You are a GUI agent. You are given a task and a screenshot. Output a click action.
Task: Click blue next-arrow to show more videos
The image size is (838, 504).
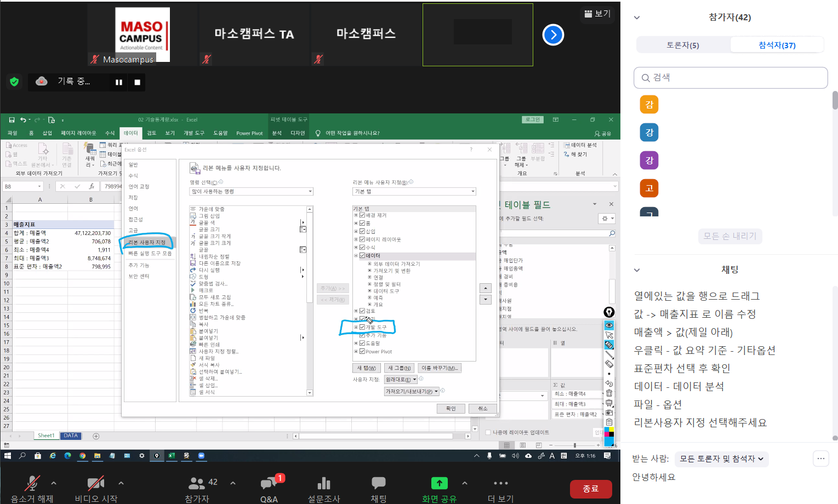pos(553,35)
